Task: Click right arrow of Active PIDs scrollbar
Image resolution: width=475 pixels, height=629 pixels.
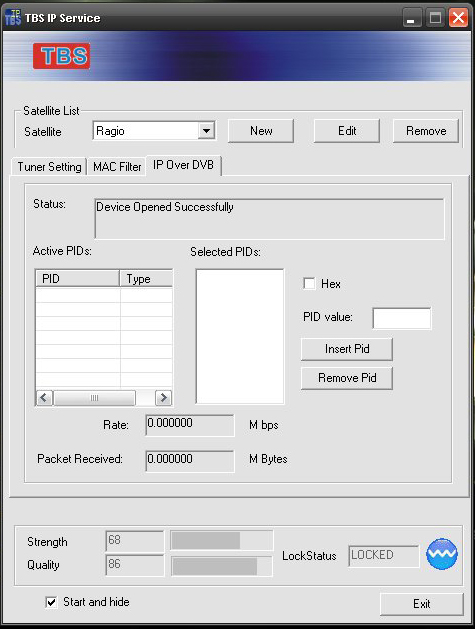Action: click(163, 398)
